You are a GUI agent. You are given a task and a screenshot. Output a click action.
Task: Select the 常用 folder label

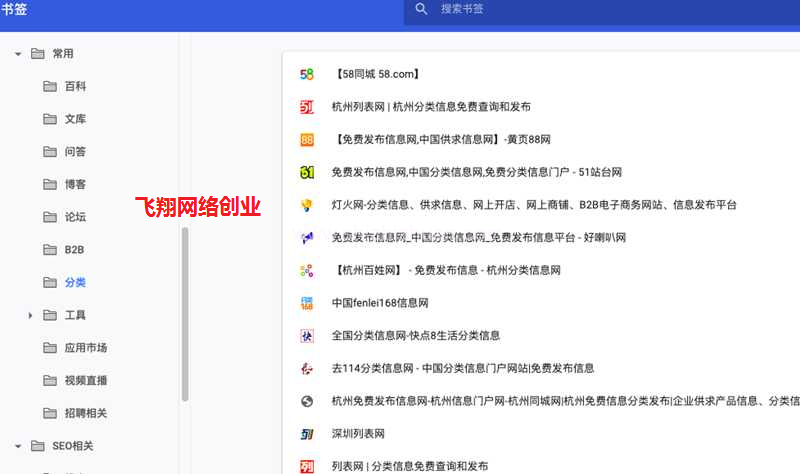(x=63, y=54)
